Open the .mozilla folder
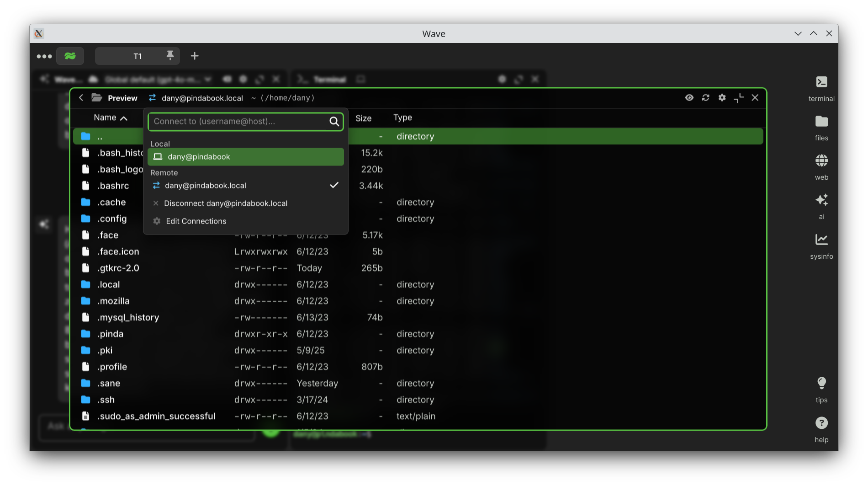Viewport: 868px width, 486px height. [113, 301]
